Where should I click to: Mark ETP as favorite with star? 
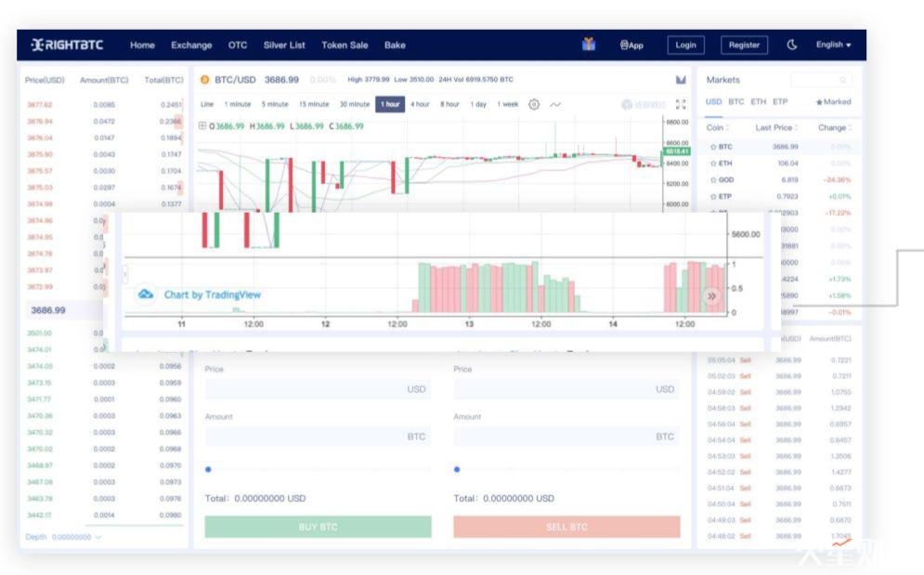point(713,196)
